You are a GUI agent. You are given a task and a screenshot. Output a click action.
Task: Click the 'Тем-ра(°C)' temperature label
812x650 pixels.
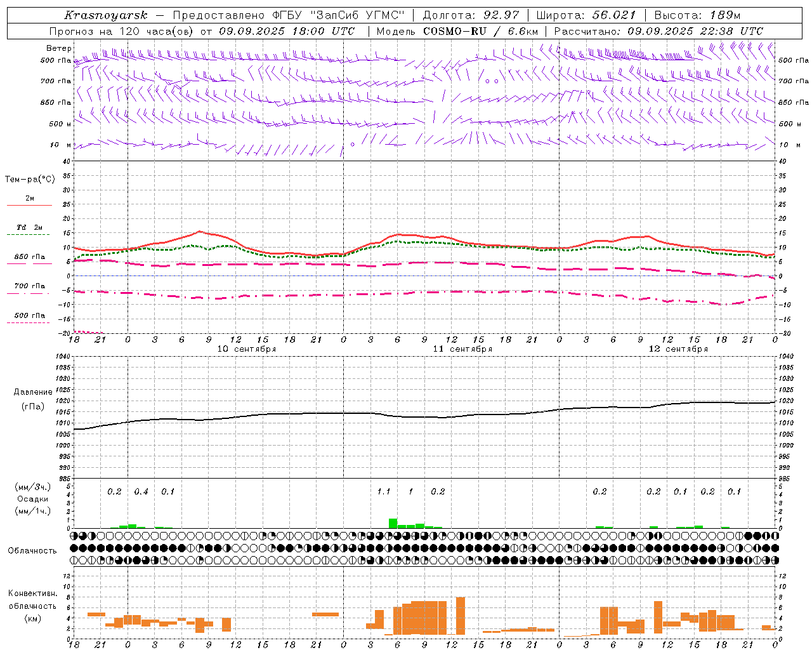[30, 180]
